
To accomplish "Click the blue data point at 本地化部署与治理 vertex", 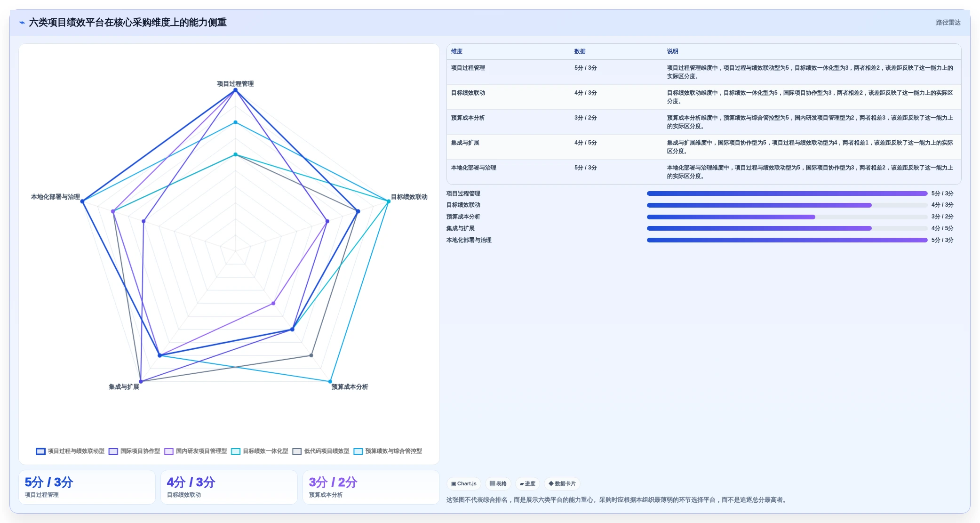I will click(x=82, y=201).
